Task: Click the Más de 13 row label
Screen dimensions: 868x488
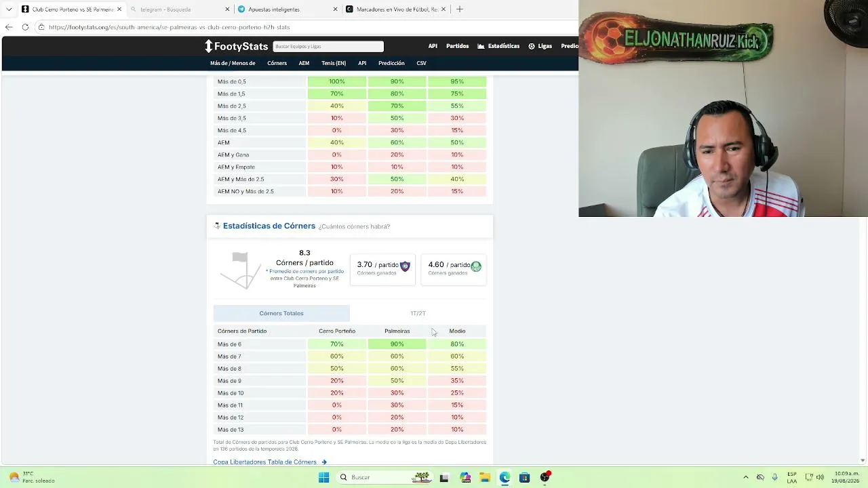Action: (230, 430)
